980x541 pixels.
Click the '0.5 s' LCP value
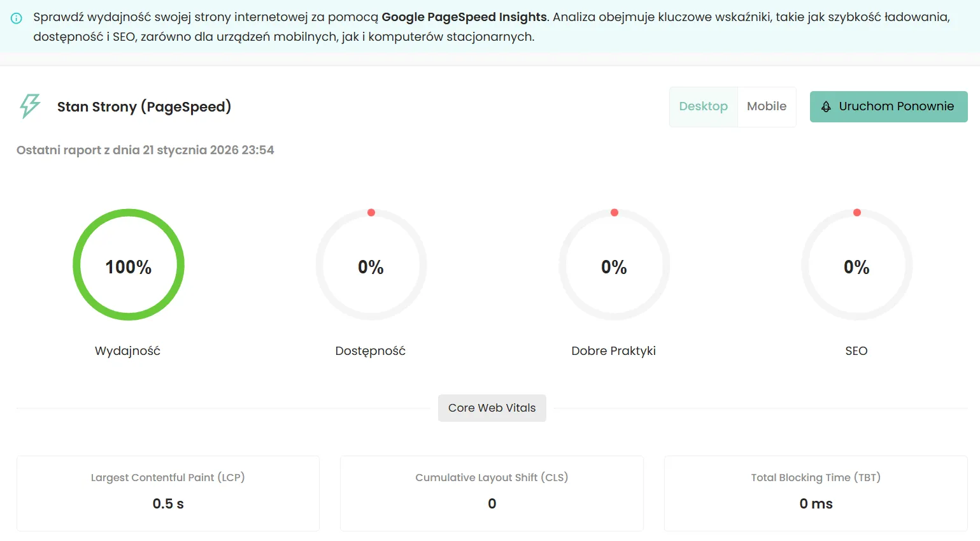tap(168, 504)
